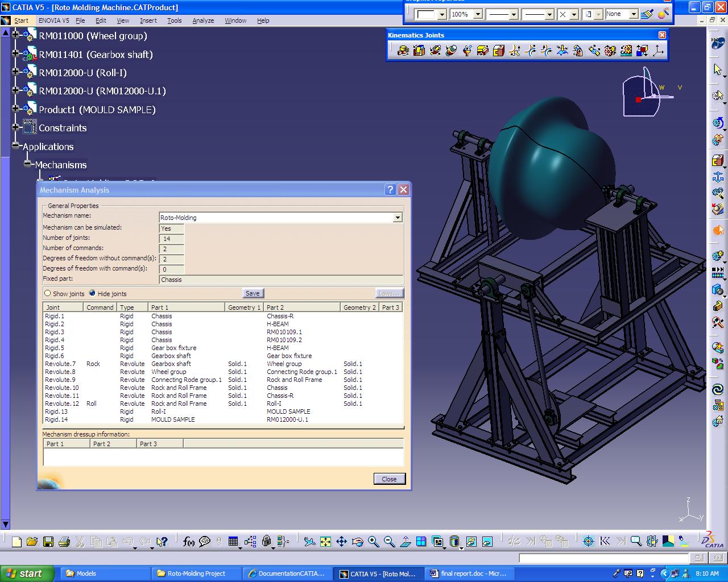
Task: Open the Mechanism name dropdown
Action: [398, 217]
